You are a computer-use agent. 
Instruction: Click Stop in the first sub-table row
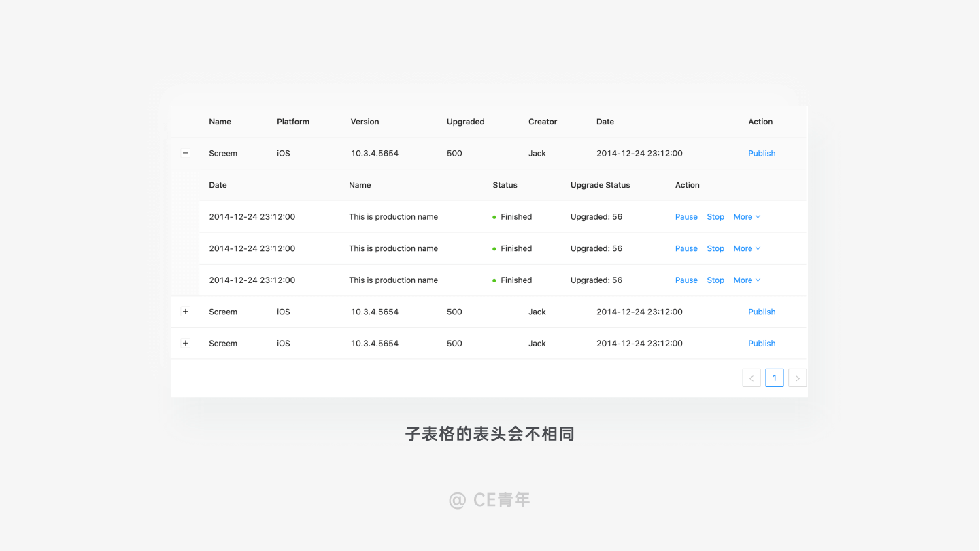(715, 217)
